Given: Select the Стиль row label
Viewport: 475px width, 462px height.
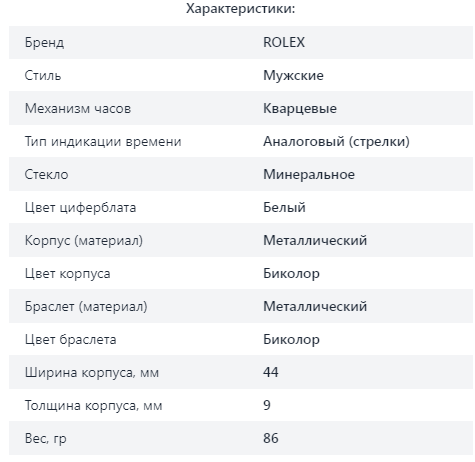Looking at the screenshot, I should pos(43,76).
